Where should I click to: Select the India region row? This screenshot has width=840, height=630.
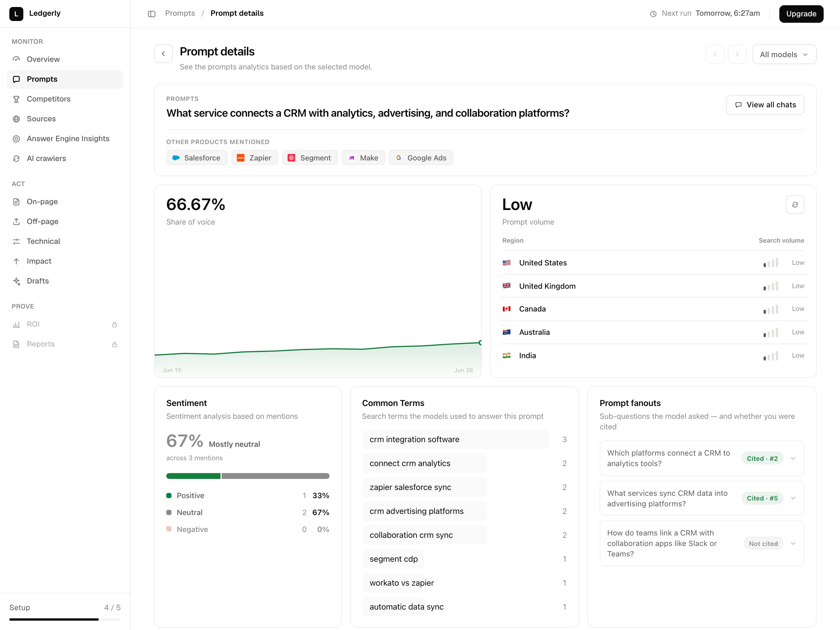653,356
